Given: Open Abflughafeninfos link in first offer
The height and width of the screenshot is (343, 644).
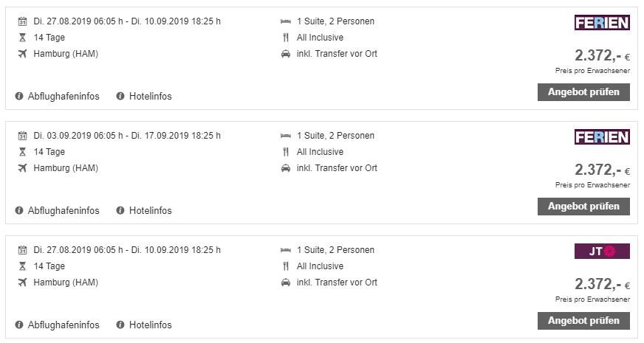Looking at the screenshot, I should (x=64, y=96).
